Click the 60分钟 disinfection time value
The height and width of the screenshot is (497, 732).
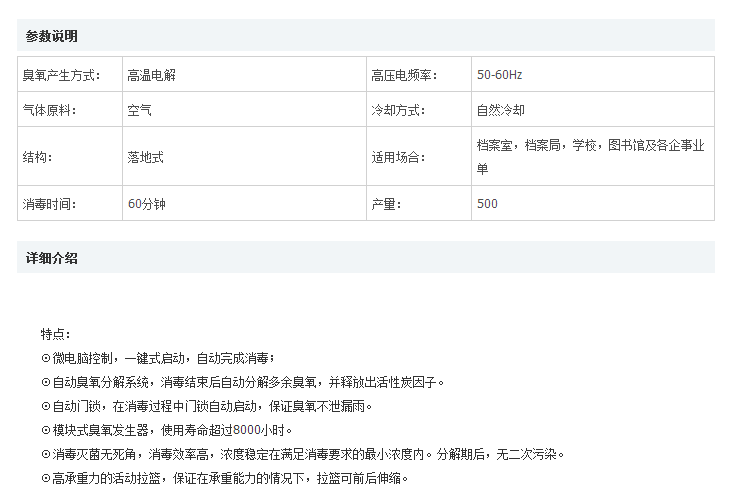[x=146, y=204]
